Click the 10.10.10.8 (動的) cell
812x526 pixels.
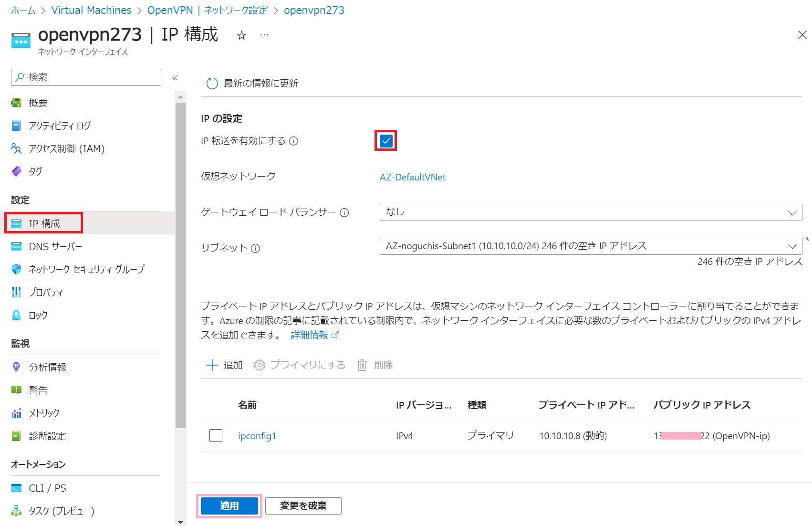coord(573,436)
